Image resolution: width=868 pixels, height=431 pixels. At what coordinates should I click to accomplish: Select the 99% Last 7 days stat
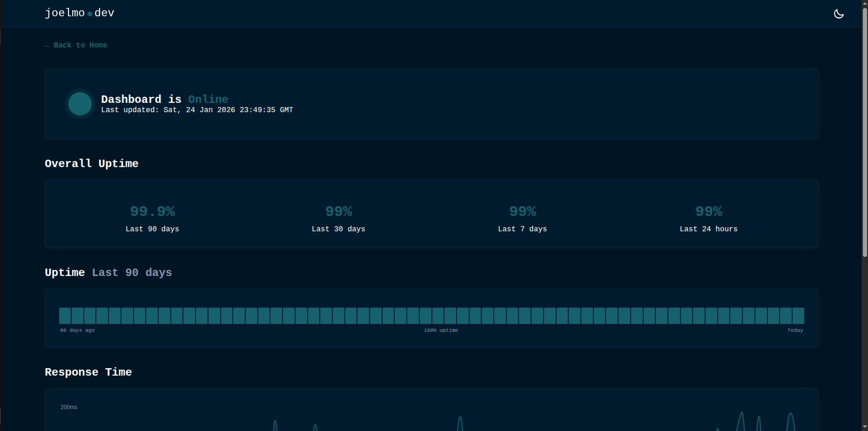click(522, 212)
